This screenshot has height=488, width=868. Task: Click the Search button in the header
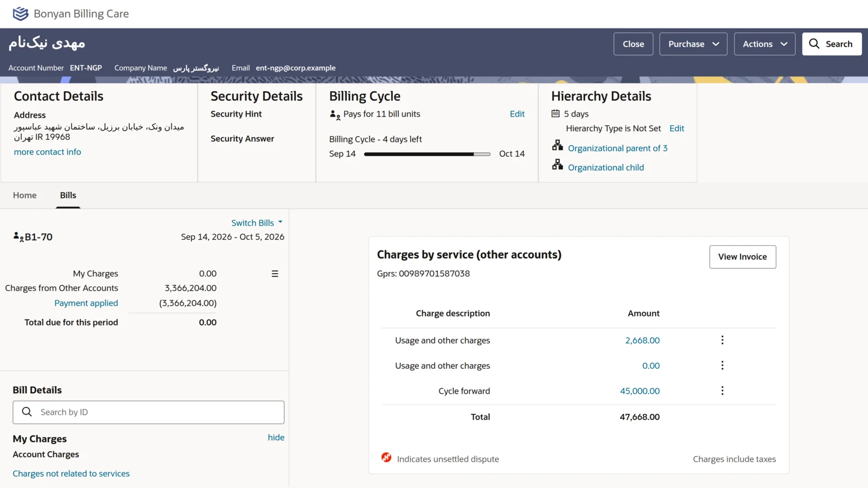pyautogui.click(x=832, y=44)
